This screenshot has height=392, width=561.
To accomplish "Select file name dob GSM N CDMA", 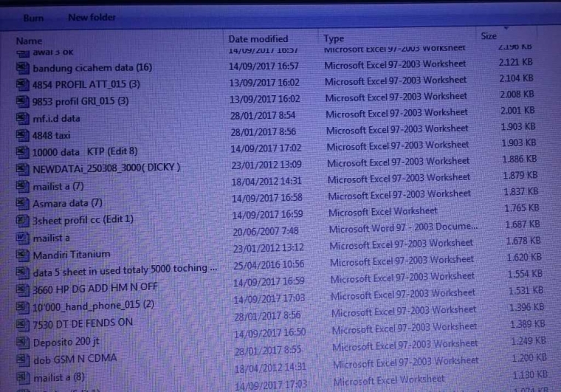I will (75, 359).
